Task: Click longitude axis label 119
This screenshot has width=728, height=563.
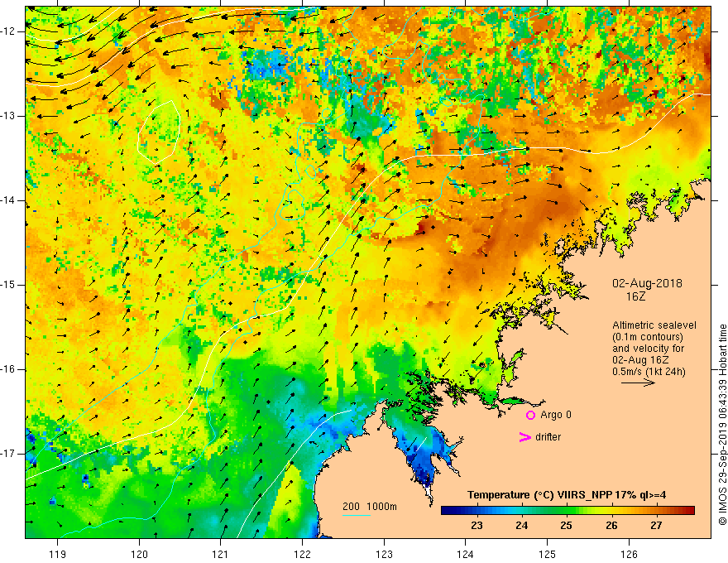Action: pos(57,554)
